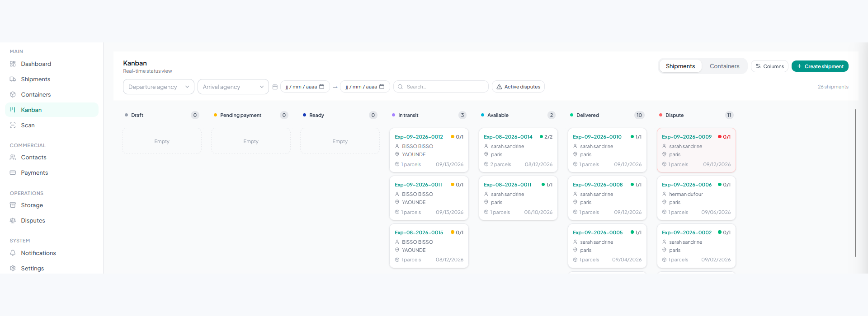Click 2 parcels on Exp-08-2026-0014 card
The image size is (868, 316).
tap(500, 164)
